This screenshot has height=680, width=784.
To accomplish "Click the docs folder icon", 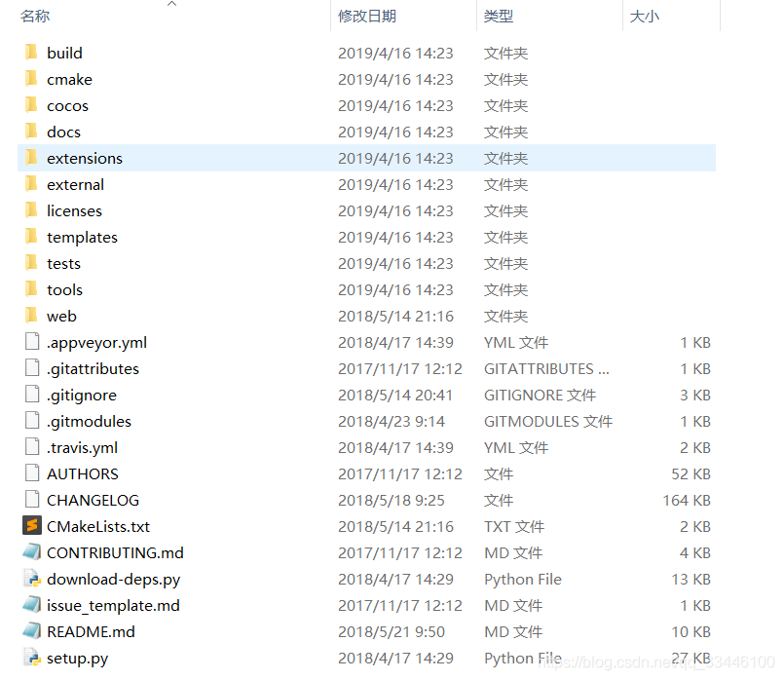I will [31, 131].
